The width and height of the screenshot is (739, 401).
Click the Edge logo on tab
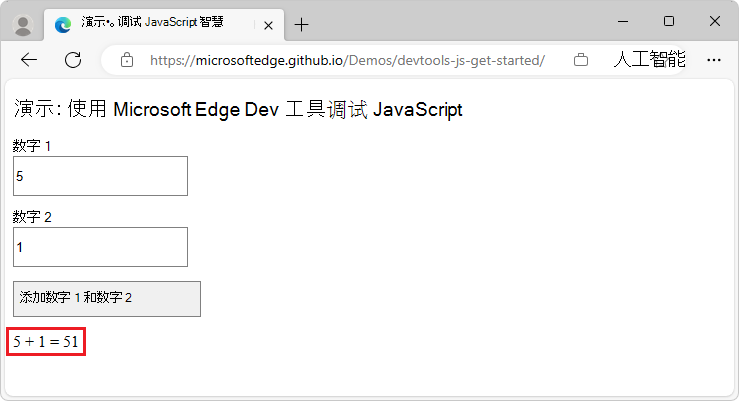point(63,25)
